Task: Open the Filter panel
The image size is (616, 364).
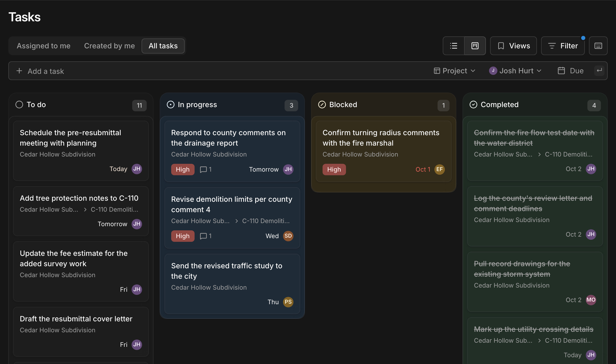Action: click(x=563, y=46)
